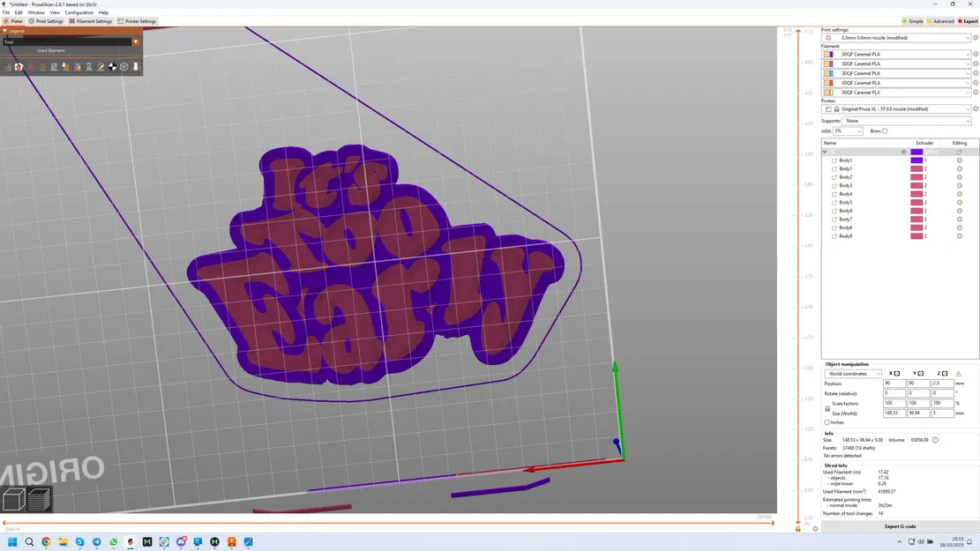Switch to Print Settings tab

[46, 21]
